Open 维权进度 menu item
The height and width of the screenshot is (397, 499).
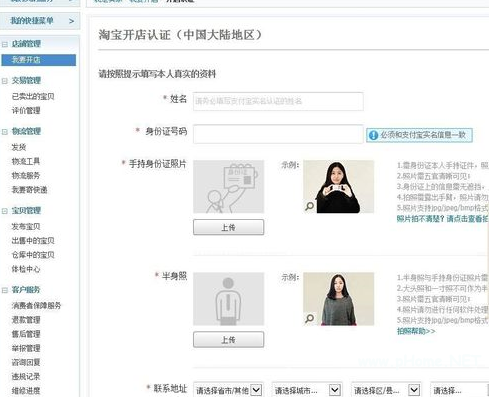coord(26,391)
